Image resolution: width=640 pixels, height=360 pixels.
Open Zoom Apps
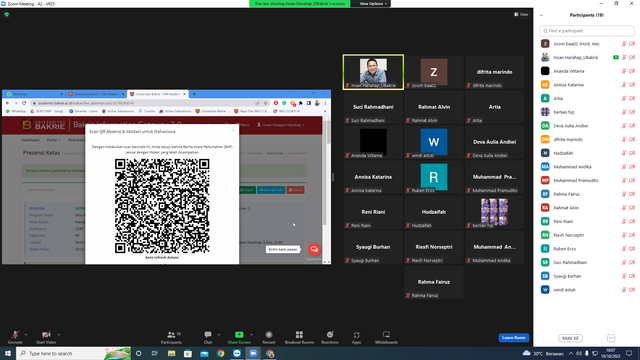point(356,337)
